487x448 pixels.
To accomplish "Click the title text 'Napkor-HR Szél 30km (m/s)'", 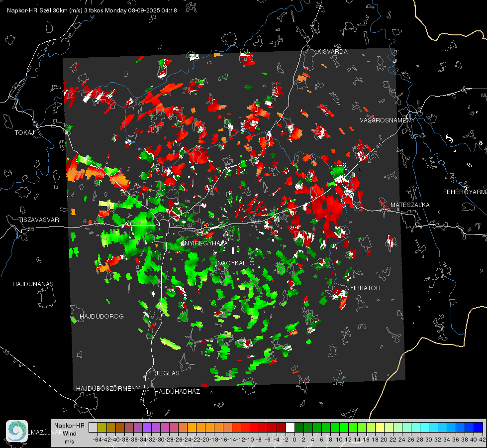I will tap(45, 10).
